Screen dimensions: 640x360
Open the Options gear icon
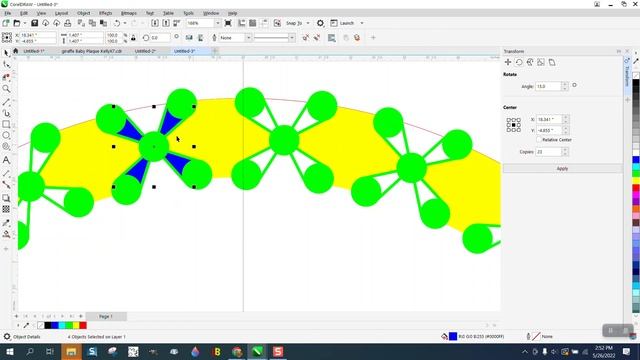(320, 23)
